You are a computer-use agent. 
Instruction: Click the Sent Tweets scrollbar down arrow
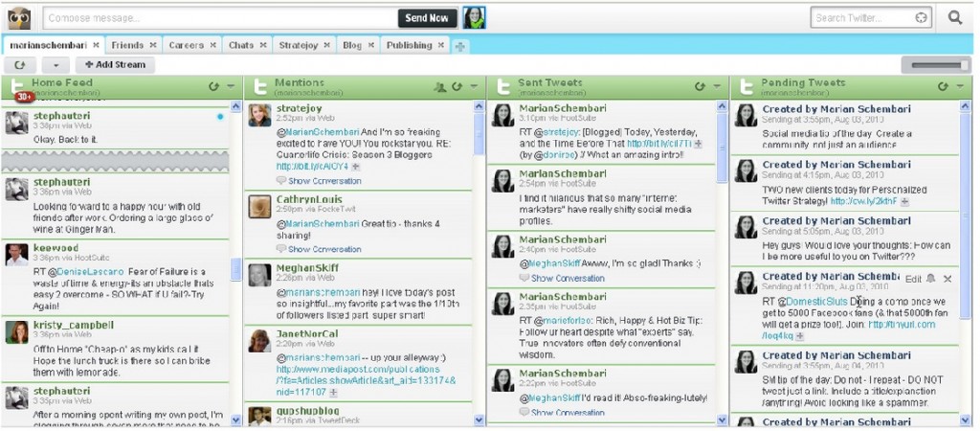tap(722, 420)
